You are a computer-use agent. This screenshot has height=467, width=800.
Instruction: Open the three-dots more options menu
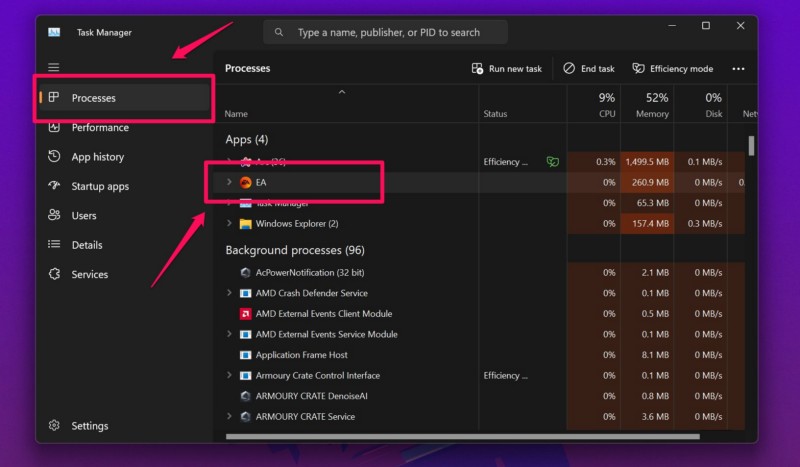tap(738, 69)
